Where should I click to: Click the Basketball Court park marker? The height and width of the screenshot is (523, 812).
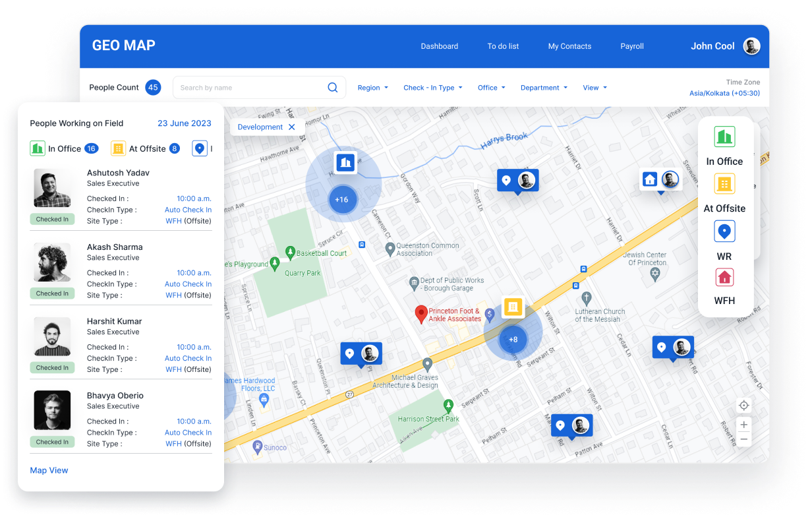[290, 252]
